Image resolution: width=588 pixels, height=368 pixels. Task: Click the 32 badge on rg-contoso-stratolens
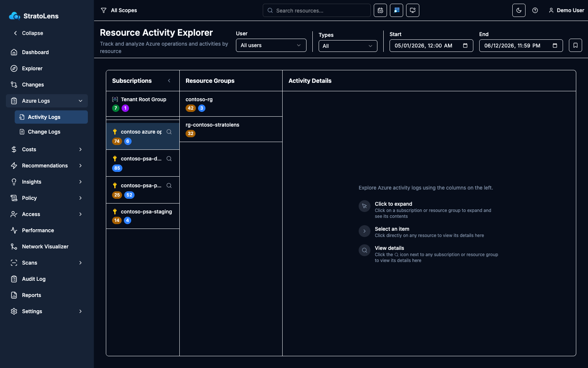(190, 134)
